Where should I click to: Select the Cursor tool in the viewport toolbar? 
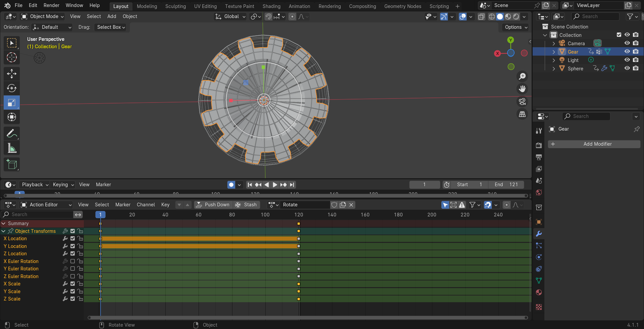tap(12, 57)
